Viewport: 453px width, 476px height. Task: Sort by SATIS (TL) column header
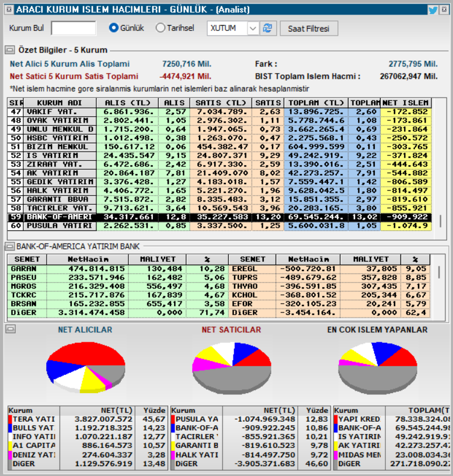[221, 103]
